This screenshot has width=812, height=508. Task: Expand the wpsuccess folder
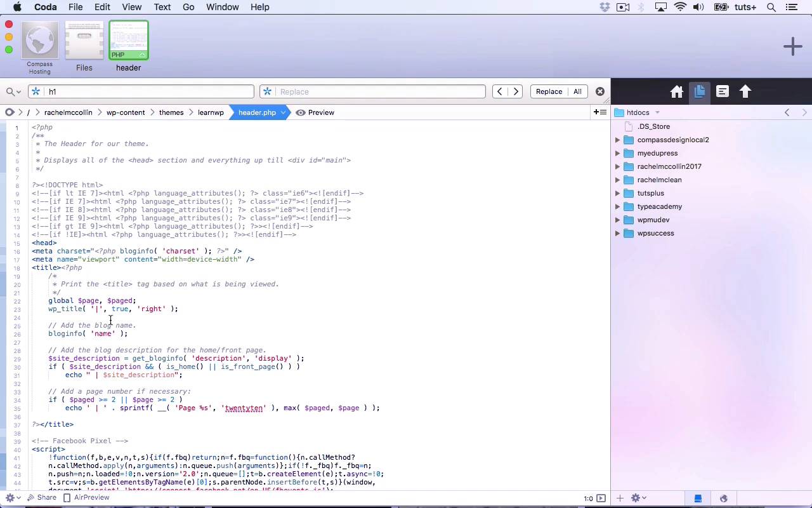[x=617, y=233]
